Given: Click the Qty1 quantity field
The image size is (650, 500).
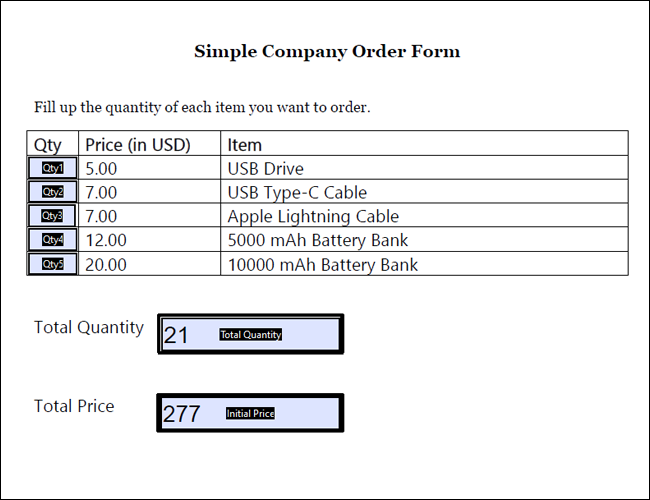Looking at the screenshot, I should 52,168.
